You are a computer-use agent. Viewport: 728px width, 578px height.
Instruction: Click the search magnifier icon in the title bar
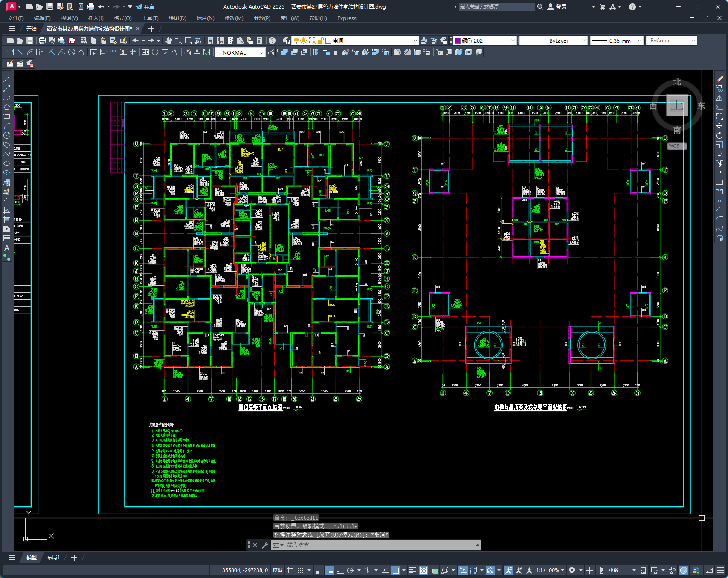(x=540, y=7)
